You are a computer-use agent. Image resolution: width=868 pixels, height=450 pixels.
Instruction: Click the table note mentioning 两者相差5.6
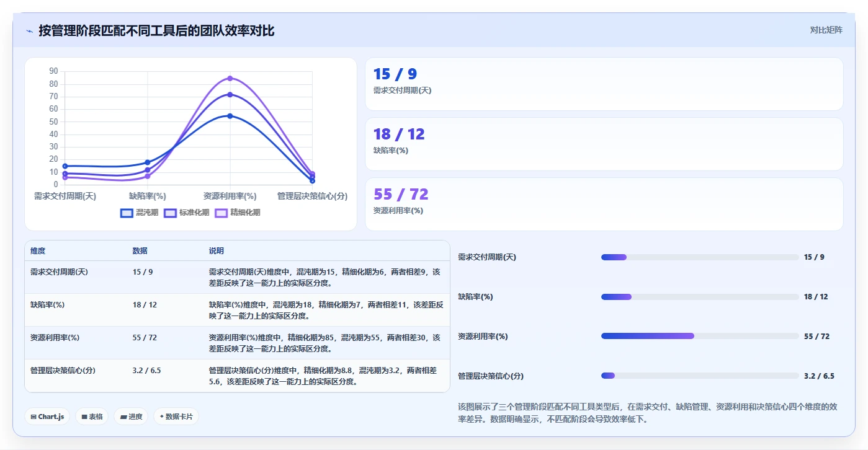tap(323, 376)
